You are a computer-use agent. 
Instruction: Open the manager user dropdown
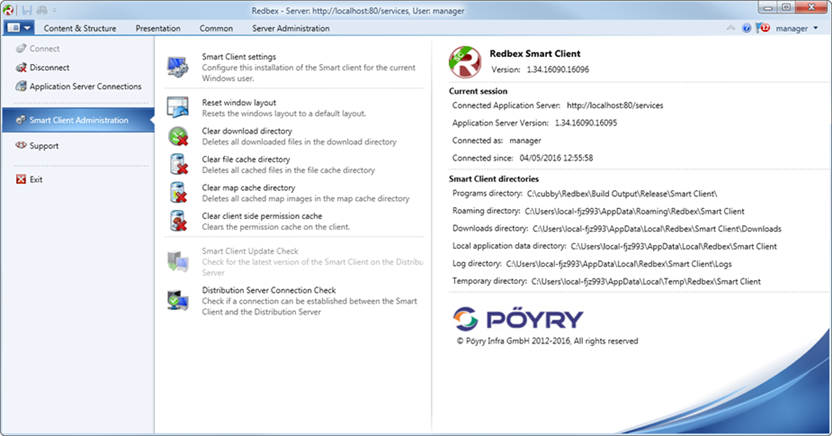tap(796, 28)
